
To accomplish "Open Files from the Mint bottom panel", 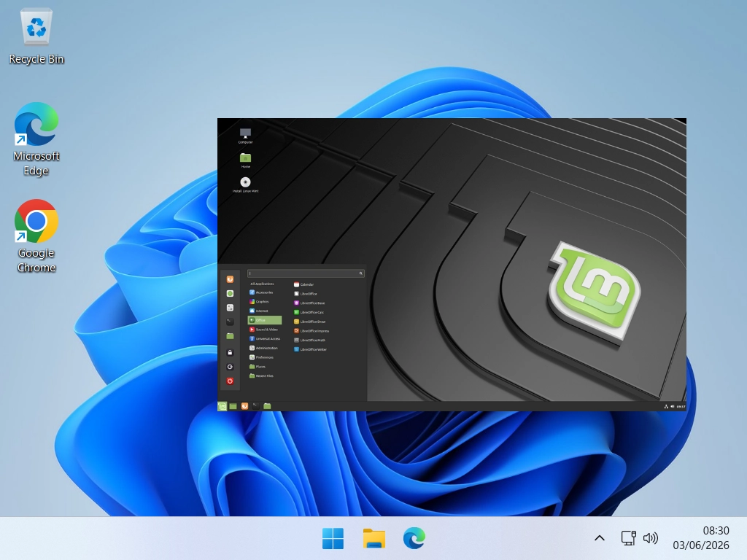I will (x=267, y=406).
